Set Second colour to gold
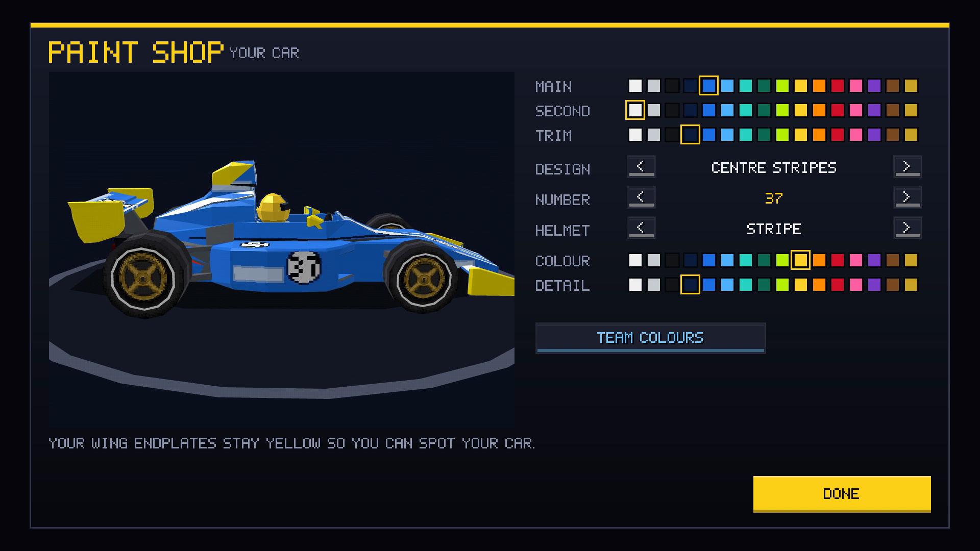Screen dimensions: 980x551 coord(911,110)
